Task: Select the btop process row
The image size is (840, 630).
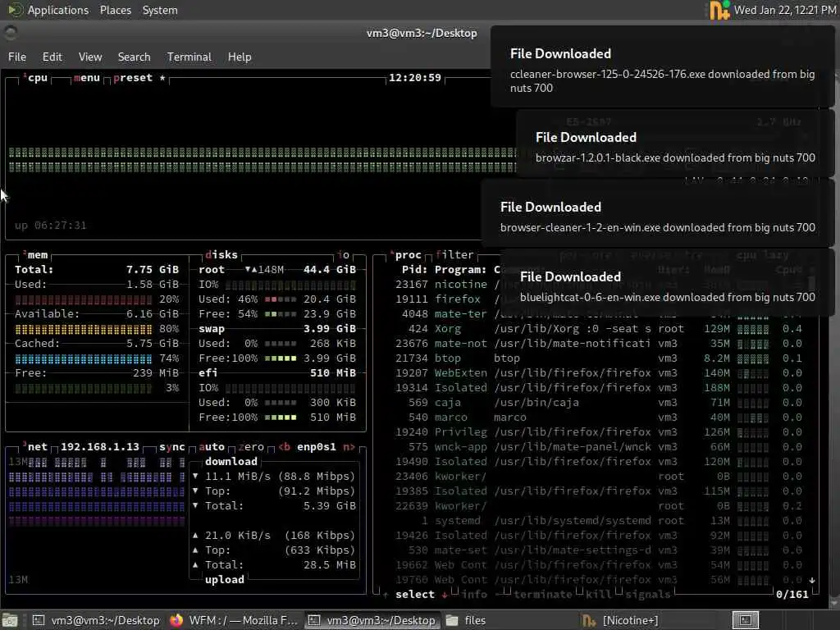Action: coord(598,358)
